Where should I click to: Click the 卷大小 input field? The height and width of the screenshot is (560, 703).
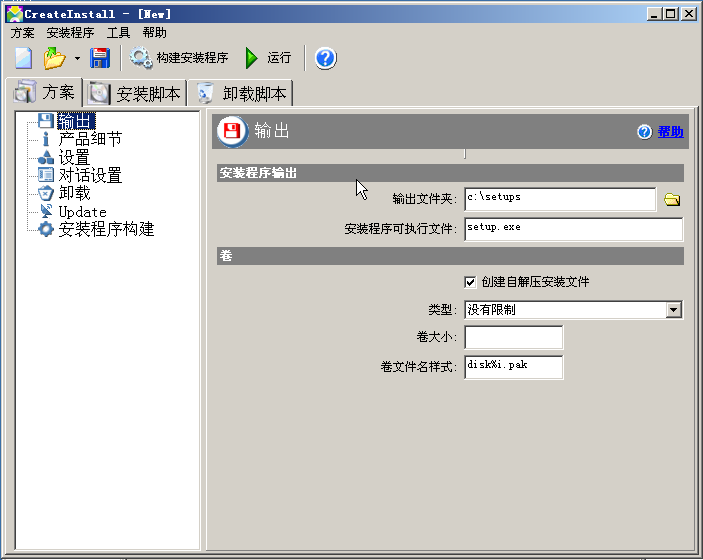point(514,337)
